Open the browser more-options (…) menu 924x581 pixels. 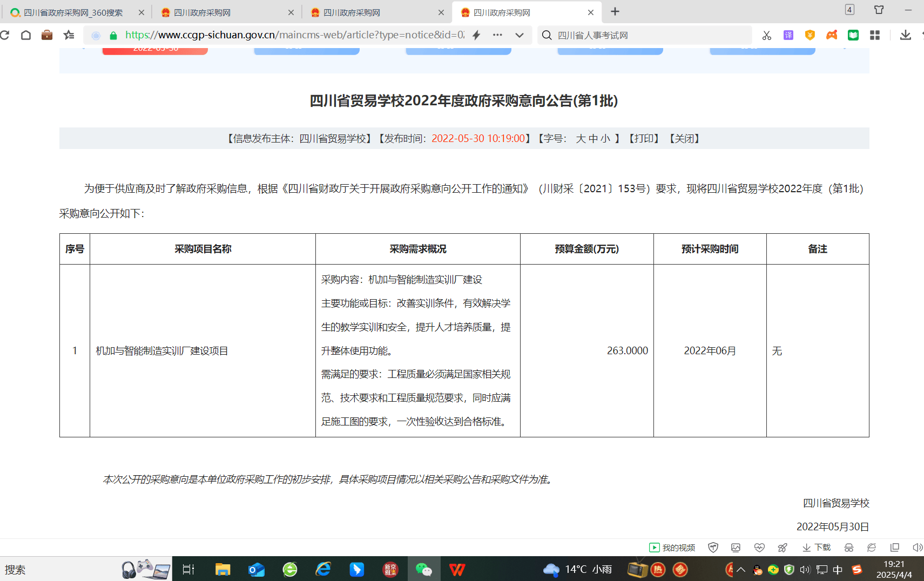(497, 35)
